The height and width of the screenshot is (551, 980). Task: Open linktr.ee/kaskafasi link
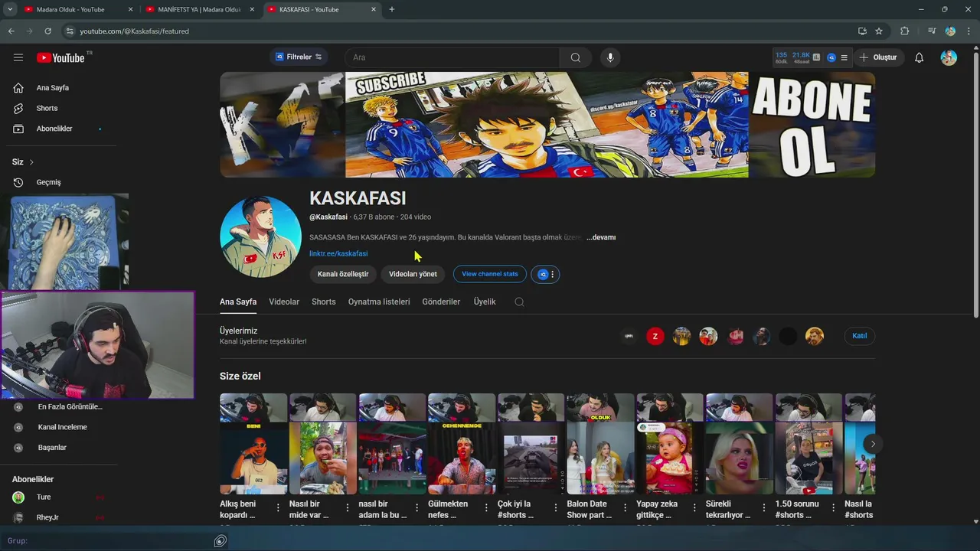point(338,253)
